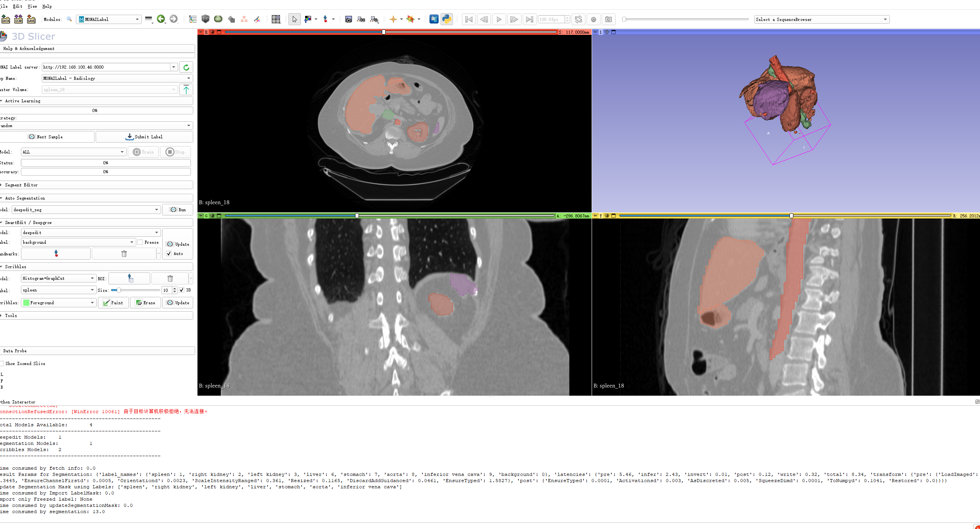Open the Python interactor toggle icon
The image size is (980, 529).
(446, 19)
